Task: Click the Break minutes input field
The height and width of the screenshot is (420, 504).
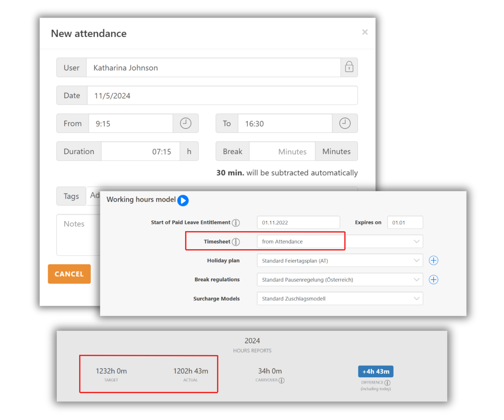Action: click(x=282, y=151)
